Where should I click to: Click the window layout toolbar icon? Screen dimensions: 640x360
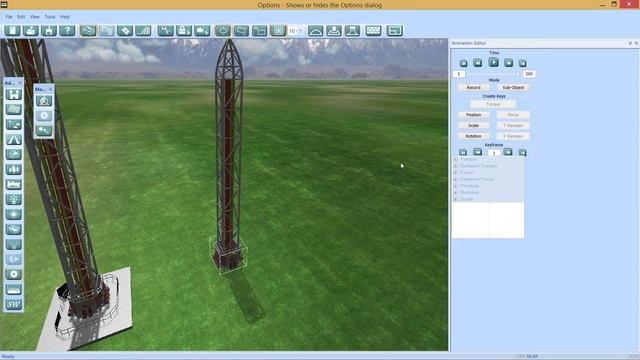[395, 31]
